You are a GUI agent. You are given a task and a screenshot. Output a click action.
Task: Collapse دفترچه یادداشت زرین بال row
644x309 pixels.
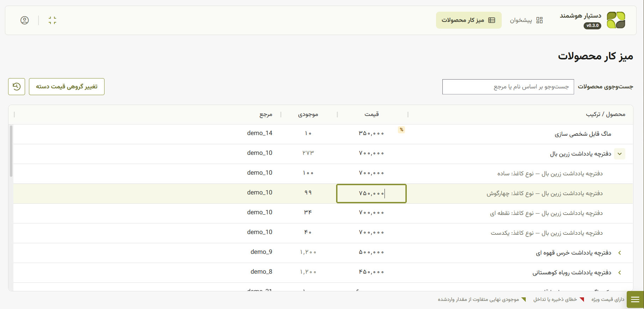pos(620,154)
